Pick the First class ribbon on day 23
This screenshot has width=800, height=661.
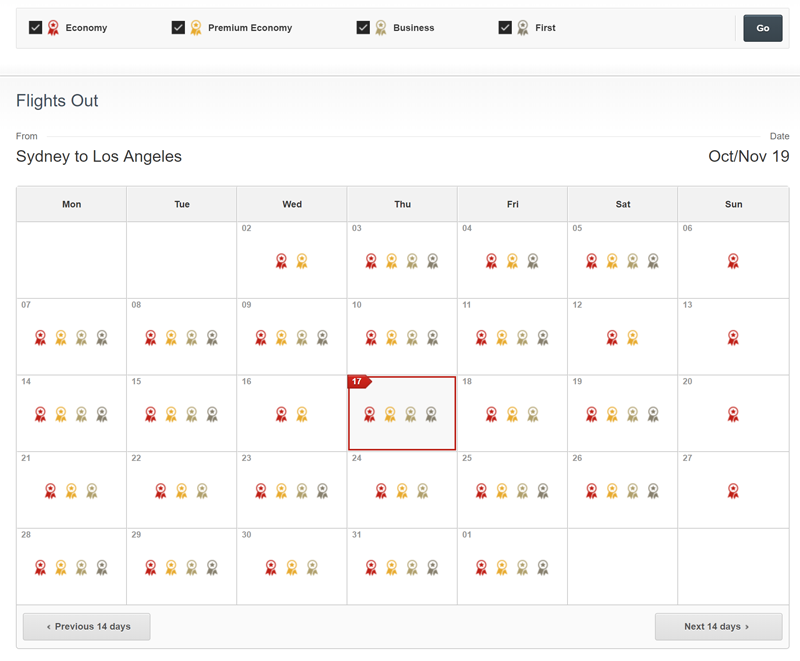pos(322,491)
